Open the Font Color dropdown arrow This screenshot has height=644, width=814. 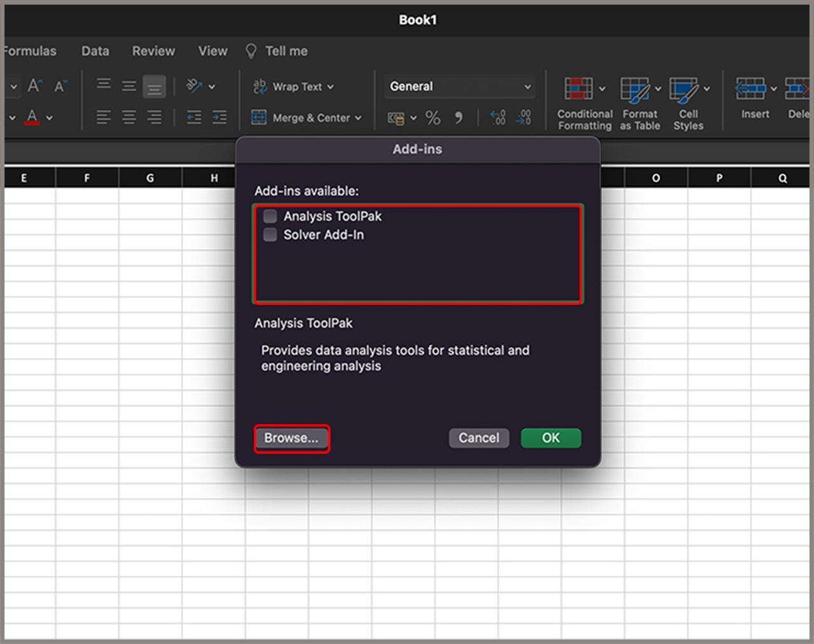pos(50,118)
